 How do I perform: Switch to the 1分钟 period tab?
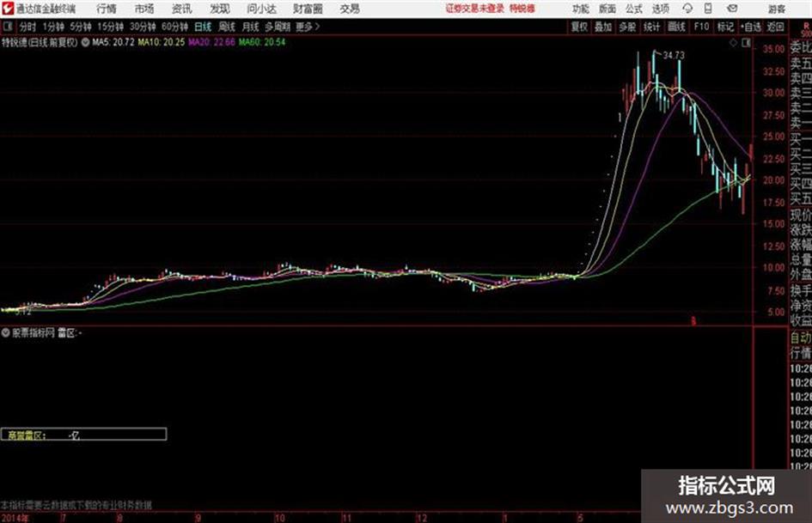(x=53, y=27)
